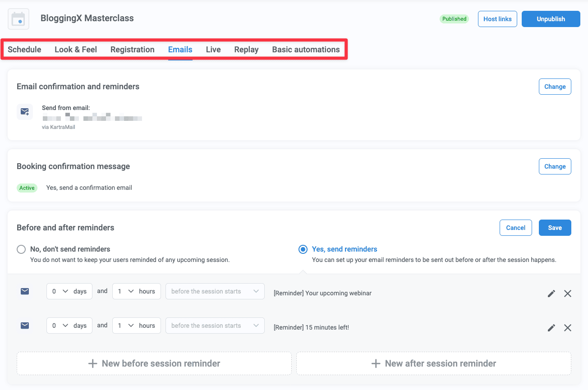Delete the '15 minutes left!' reminder
The image size is (588, 390).
(x=568, y=328)
